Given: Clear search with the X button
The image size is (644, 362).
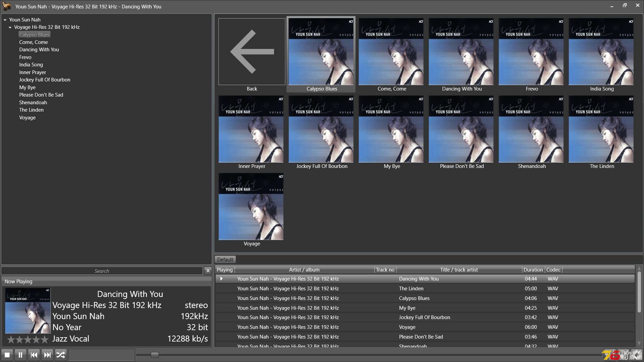Looking at the screenshot, I should point(208,270).
